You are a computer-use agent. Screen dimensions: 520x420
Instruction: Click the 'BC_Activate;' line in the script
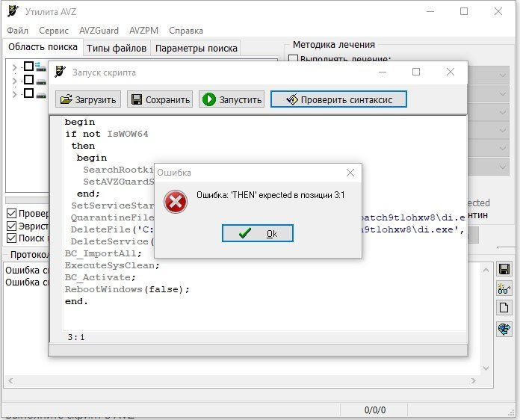click(100, 277)
